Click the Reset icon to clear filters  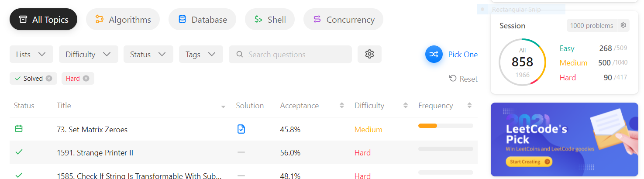[x=453, y=79]
